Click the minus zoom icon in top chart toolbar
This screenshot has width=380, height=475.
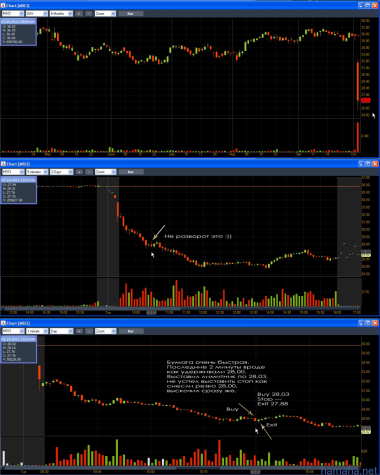click(89, 13)
